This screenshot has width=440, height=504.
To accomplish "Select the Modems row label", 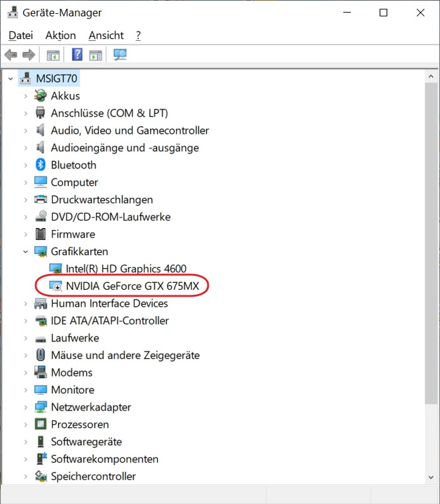I will [72, 372].
